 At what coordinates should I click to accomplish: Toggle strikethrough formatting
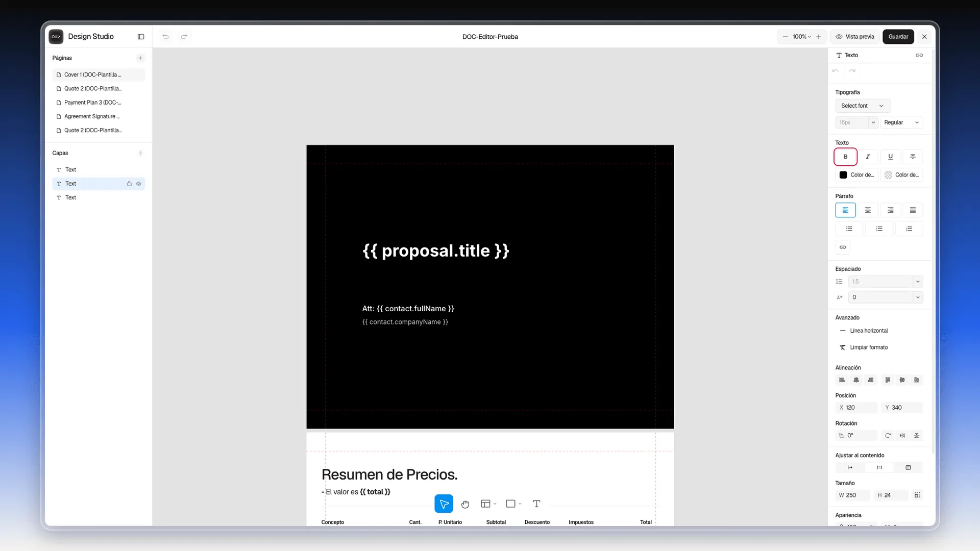(913, 157)
